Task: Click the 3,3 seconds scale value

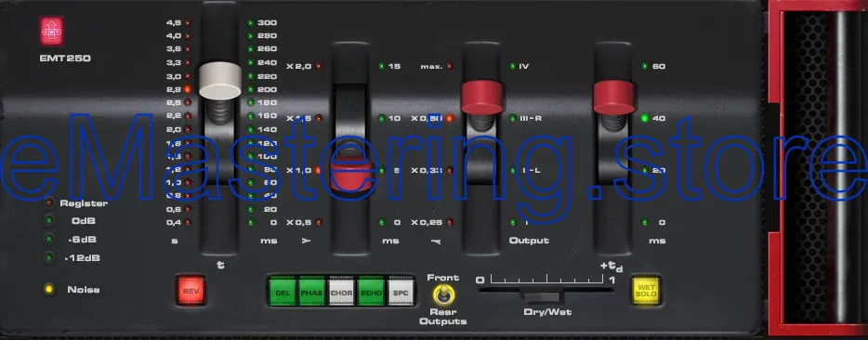Action: click(173, 62)
